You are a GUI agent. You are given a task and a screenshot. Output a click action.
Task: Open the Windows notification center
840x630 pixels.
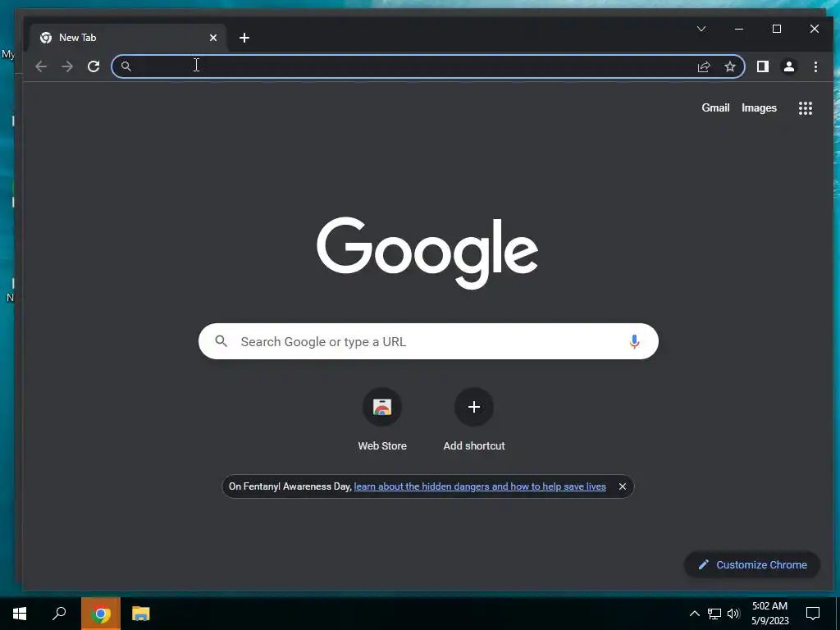point(813,614)
